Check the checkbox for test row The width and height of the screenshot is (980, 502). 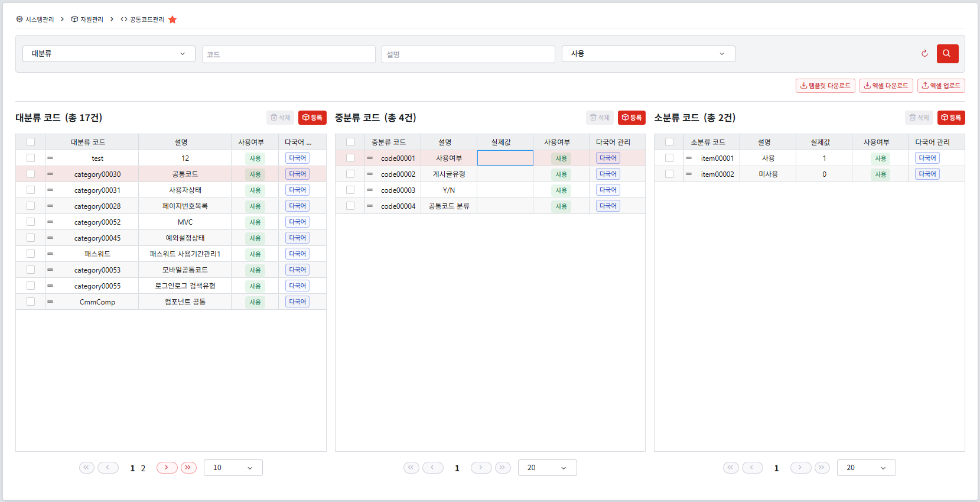[x=31, y=158]
